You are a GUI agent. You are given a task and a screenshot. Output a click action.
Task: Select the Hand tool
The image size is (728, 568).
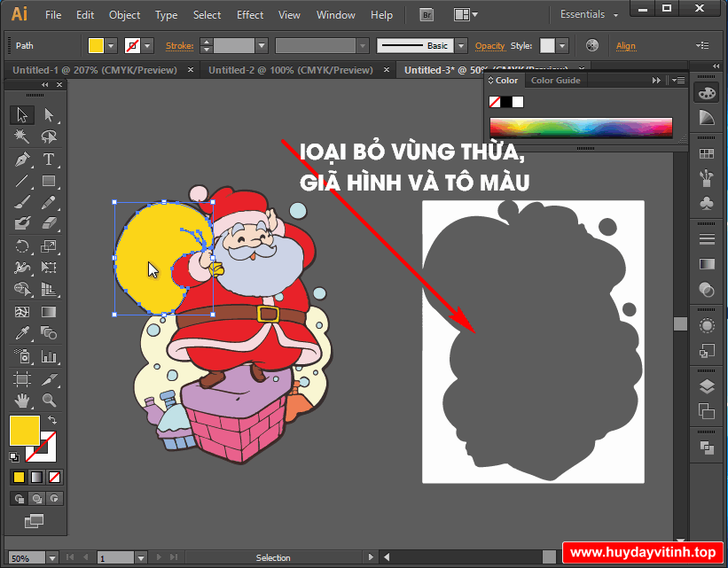pos(22,400)
